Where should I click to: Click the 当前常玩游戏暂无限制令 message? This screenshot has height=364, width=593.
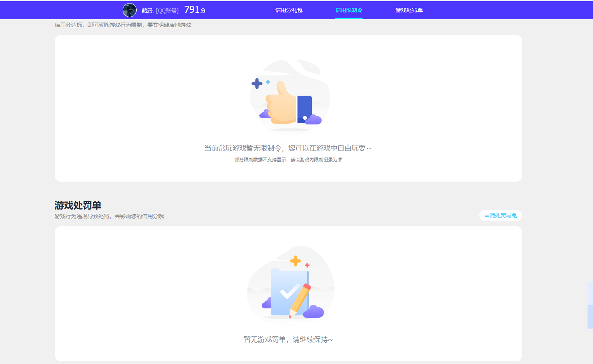pos(289,148)
